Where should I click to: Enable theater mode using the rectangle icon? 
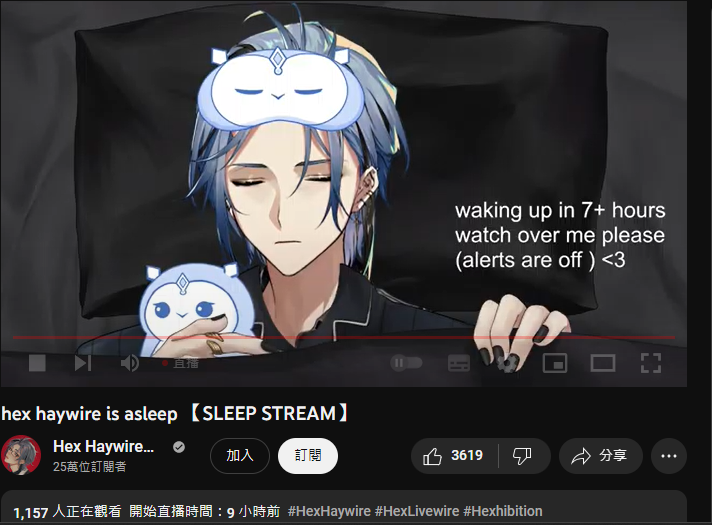tap(603, 363)
